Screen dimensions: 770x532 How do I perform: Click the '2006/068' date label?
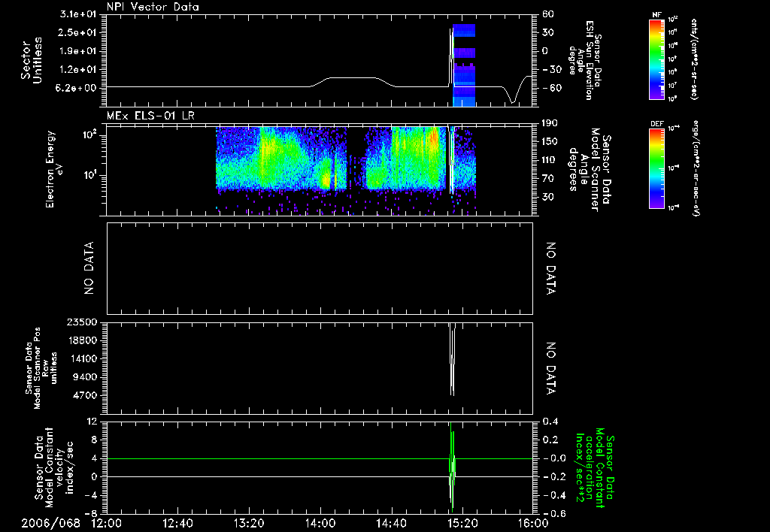pos(50,523)
